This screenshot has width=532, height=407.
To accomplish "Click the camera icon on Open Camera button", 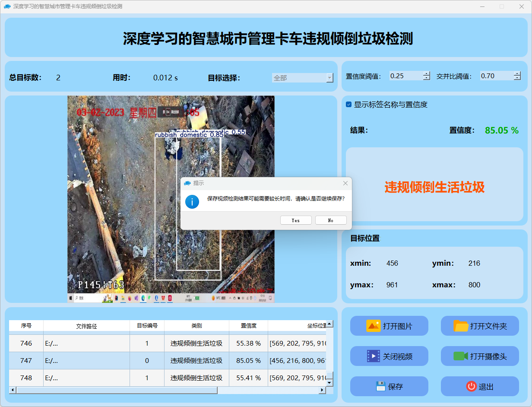I will point(461,356).
